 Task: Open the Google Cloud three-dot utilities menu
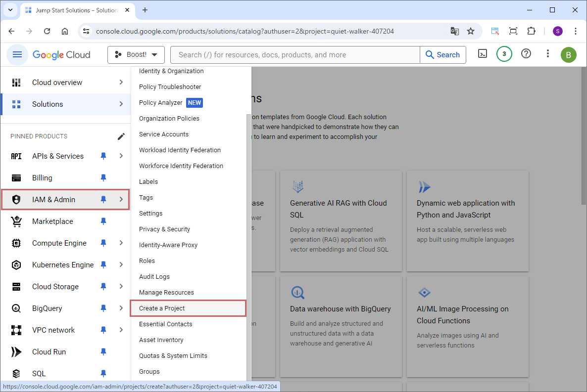pyautogui.click(x=548, y=54)
